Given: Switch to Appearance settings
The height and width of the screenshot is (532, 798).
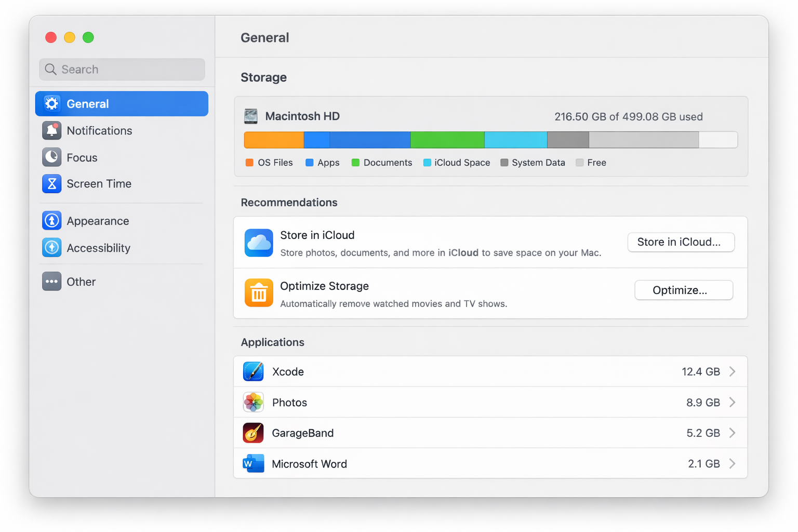Looking at the screenshot, I should pyautogui.click(x=122, y=221).
